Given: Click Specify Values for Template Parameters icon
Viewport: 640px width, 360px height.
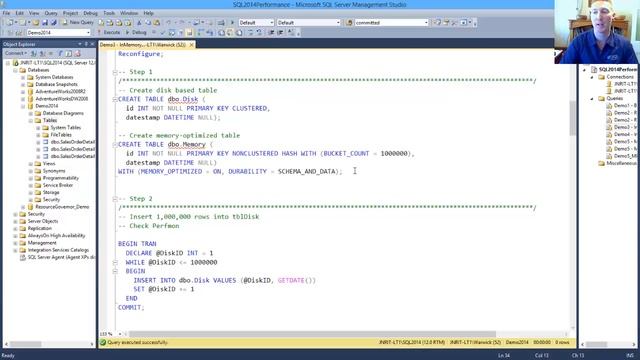Looking at the screenshot, I should [291, 32].
